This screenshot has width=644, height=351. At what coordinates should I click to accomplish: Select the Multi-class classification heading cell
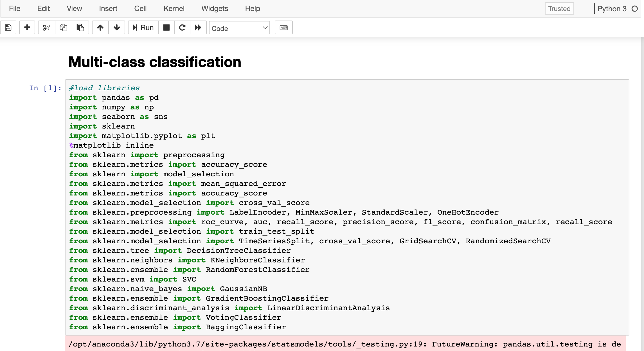[x=155, y=62]
